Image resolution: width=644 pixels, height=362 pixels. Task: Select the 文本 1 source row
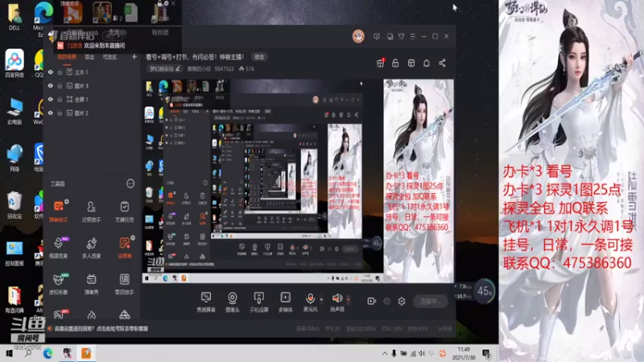tap(92, 72)
